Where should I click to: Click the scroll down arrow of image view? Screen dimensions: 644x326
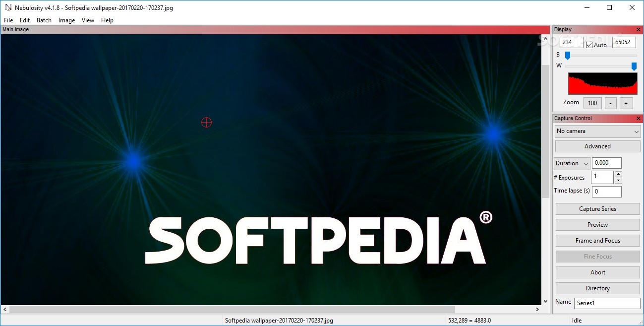pyautogui.click(x=546, y=301)
